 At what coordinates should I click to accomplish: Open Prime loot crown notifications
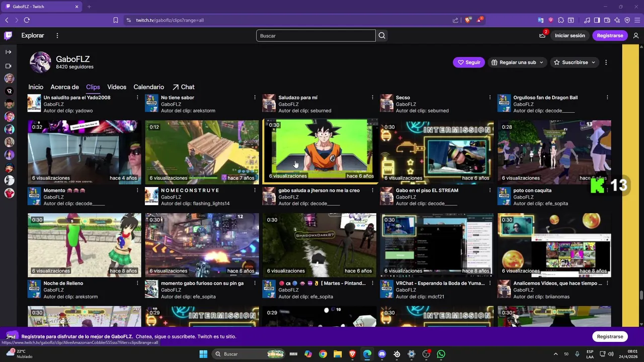542,36
